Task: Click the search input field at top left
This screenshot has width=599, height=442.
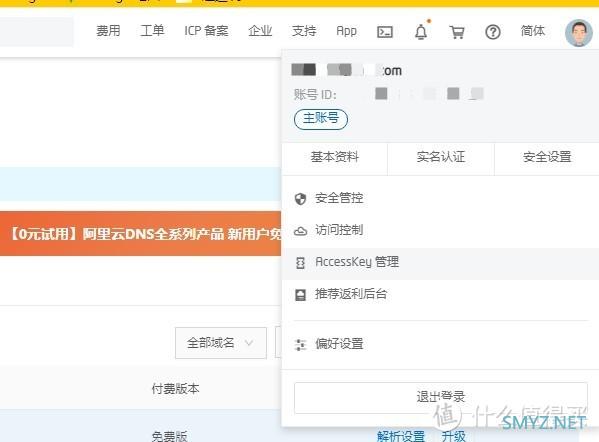Action: (x=37, y=32)
